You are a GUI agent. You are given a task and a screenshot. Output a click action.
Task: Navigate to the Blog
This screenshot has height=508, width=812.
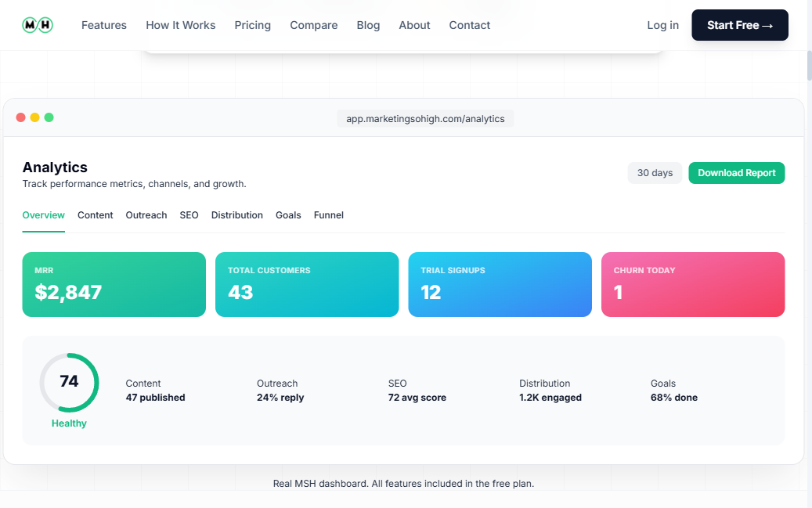tap(368, 24)
